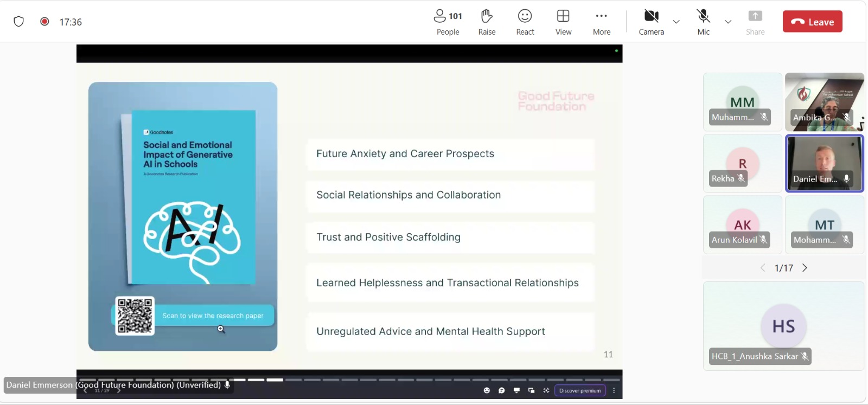Click muted mic icon on Anushka Sarkar tile

point(805,356)
